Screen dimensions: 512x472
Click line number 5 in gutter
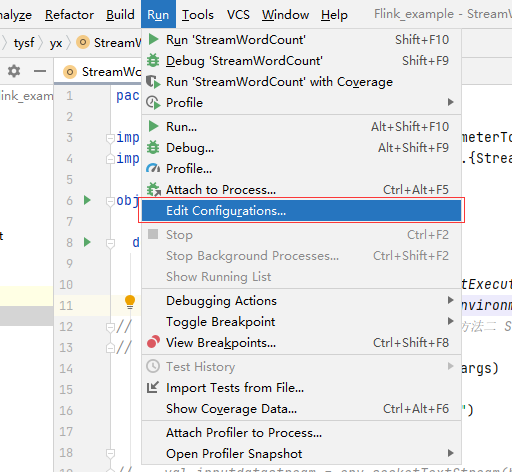pos(69,180)
